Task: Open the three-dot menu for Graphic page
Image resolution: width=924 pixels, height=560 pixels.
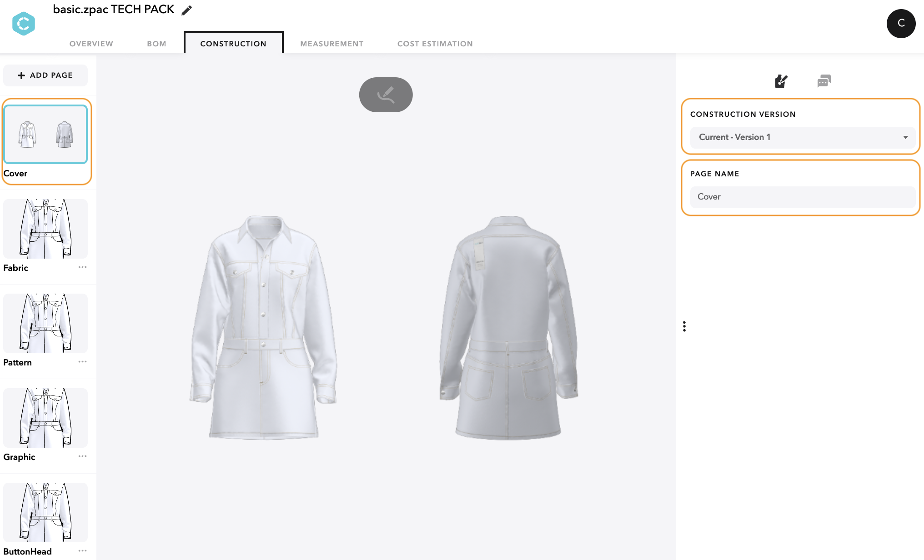Action: point(82,456)
